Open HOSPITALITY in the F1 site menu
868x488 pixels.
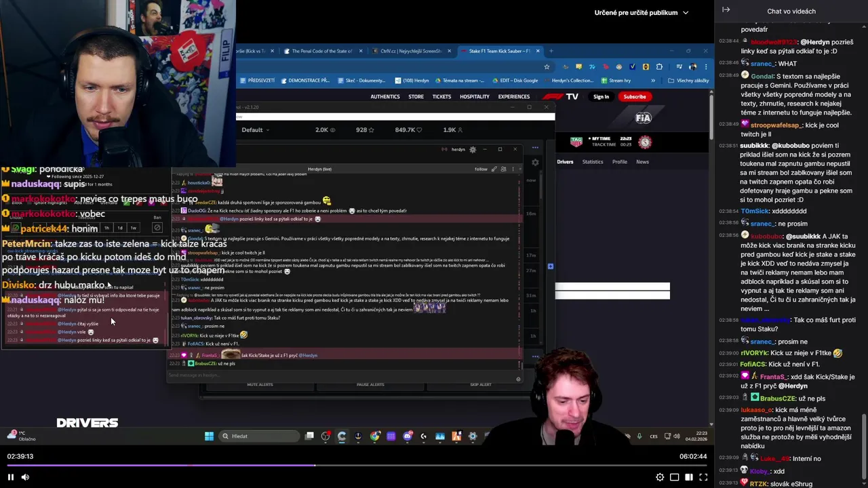[x=475, y=96]
